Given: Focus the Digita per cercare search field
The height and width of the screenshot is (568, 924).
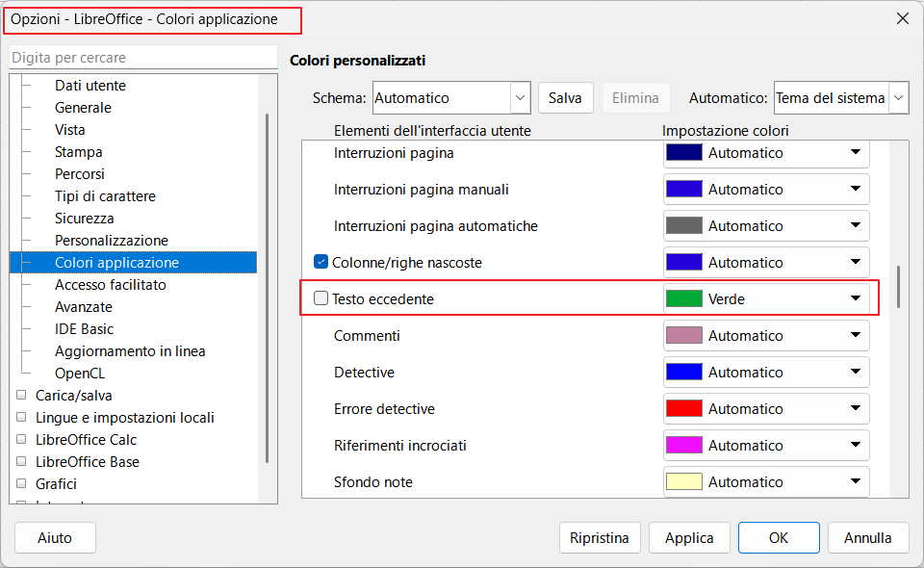Looking at the screenshot, I should [x=144, y=58].
